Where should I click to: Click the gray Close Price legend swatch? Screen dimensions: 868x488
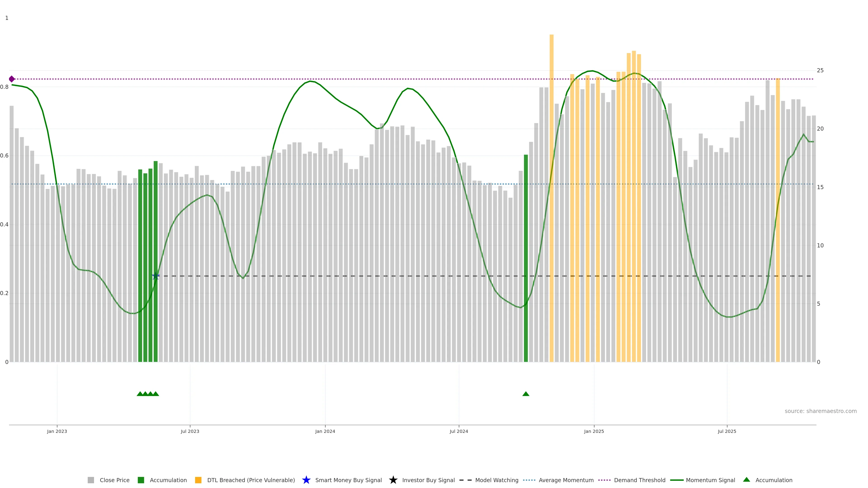[x=91, y=480]
